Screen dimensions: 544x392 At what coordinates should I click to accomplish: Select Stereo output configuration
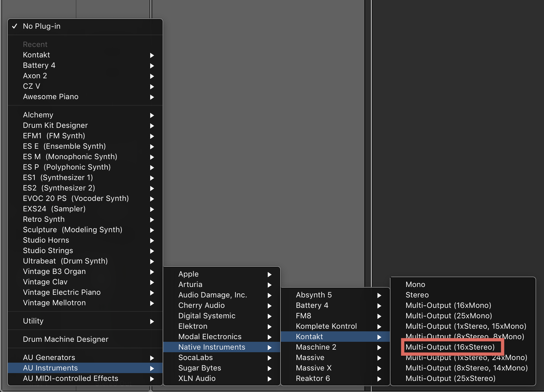417,295
